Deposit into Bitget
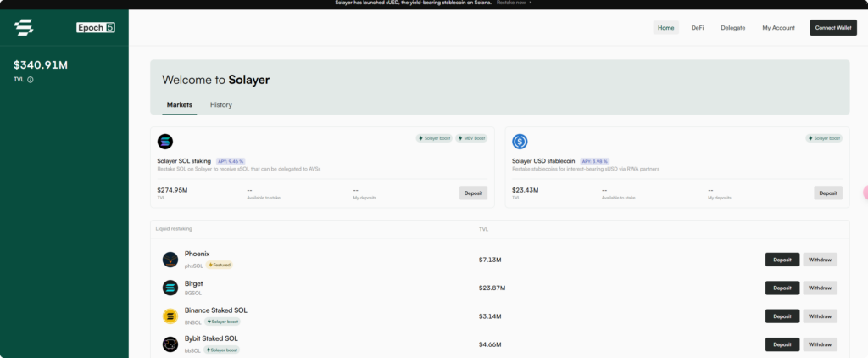The width and height of the screenshot is (868, 358). pos(782,288)
